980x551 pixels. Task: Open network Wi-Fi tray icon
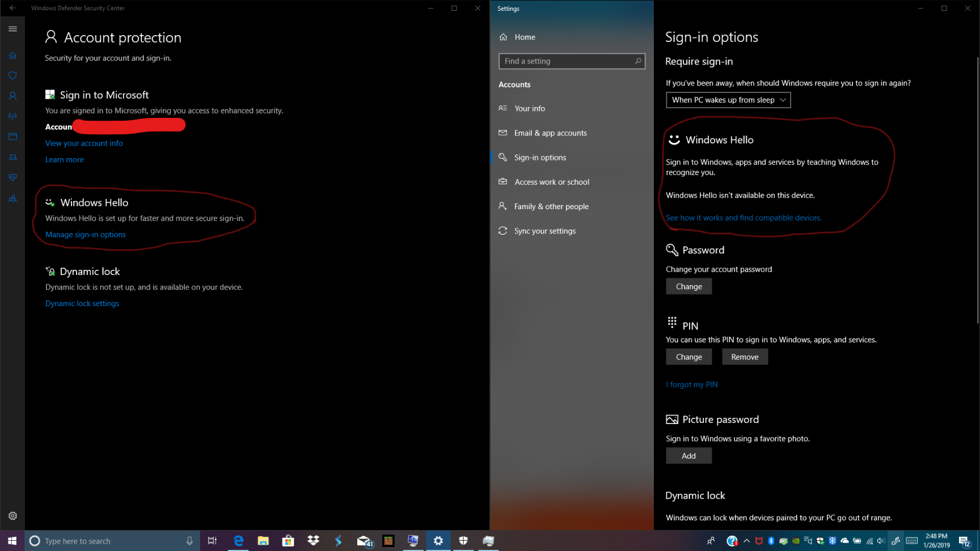pos(869,541)
